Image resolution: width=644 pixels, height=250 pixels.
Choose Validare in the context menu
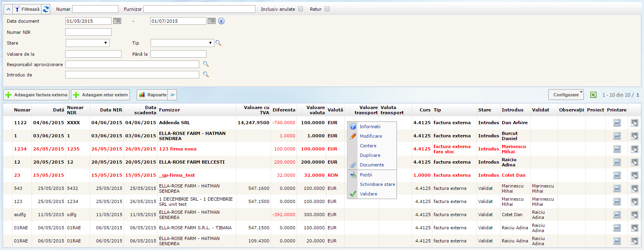click(x=368, y=194)
